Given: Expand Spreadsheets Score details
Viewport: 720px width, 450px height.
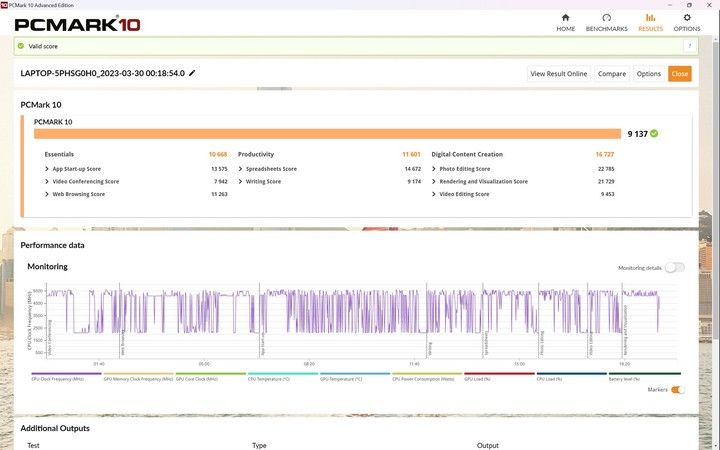Looking at the screenshot, I should 240,169.
